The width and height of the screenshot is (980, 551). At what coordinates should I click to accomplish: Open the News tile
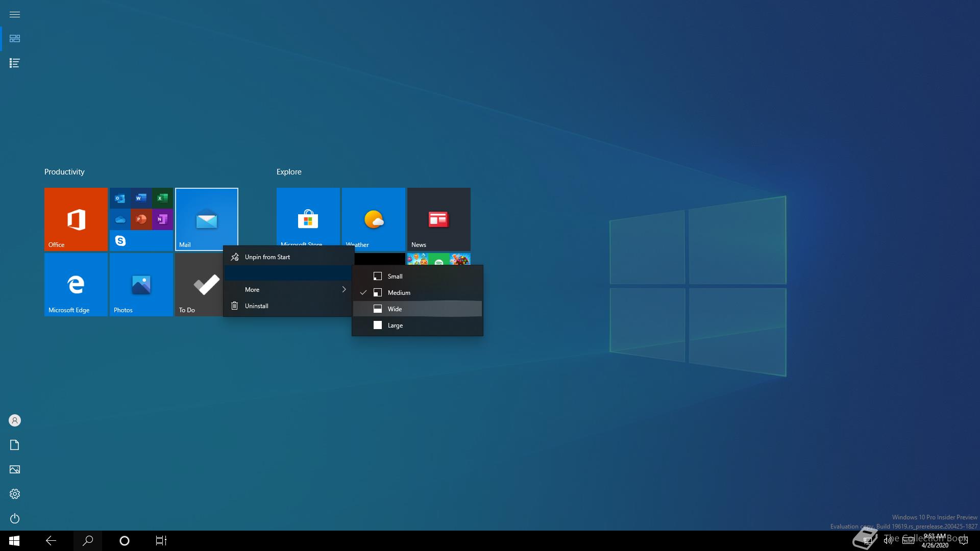pyautogui.click(x=439, y=219)
